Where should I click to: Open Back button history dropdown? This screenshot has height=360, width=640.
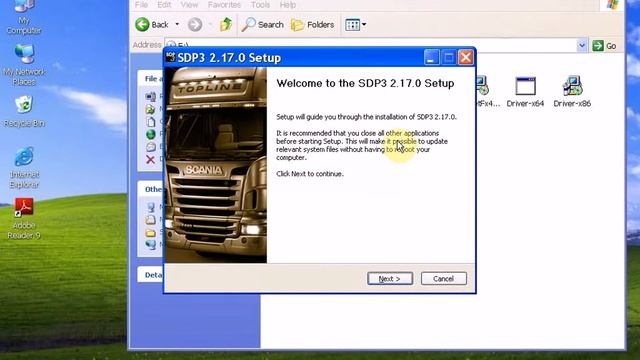(177, 24)
